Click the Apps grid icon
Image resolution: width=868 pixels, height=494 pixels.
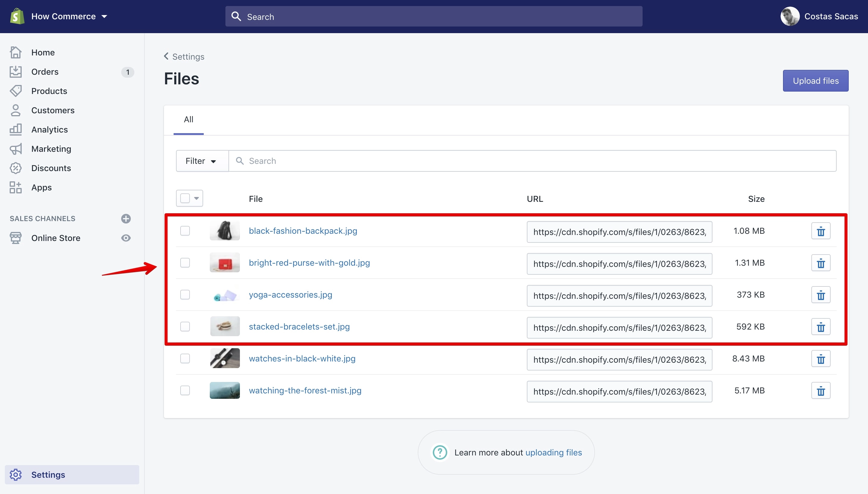click(x=16, y=187)
